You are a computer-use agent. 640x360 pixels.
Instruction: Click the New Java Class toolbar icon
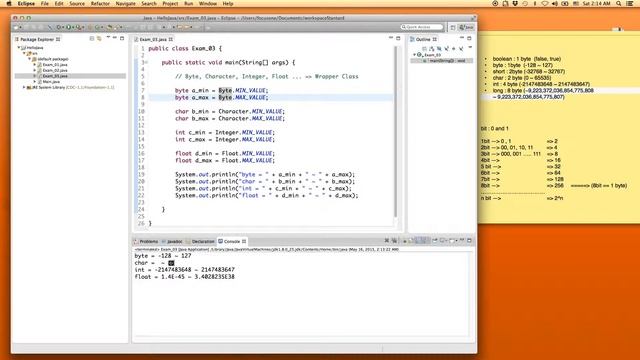point(98,27)
